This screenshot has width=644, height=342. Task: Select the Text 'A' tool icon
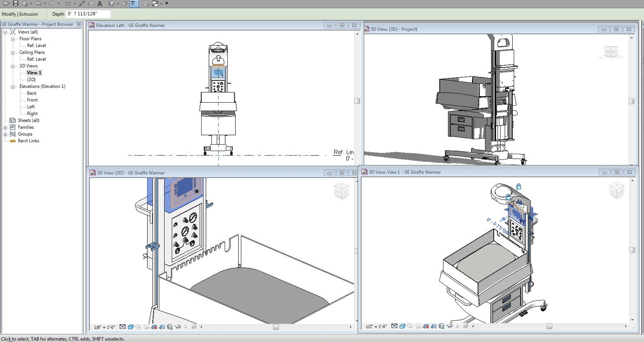(x=100, y=4)
